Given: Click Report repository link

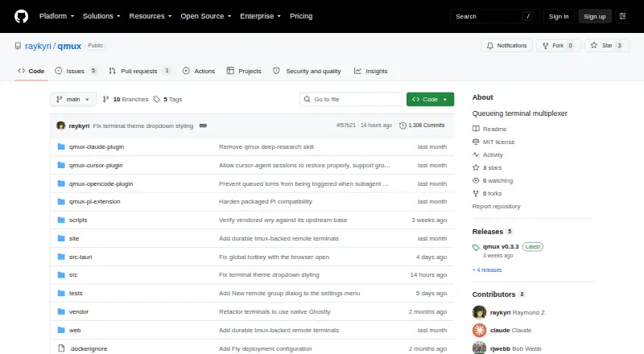Looking at the screenshot, I should 496,206.
